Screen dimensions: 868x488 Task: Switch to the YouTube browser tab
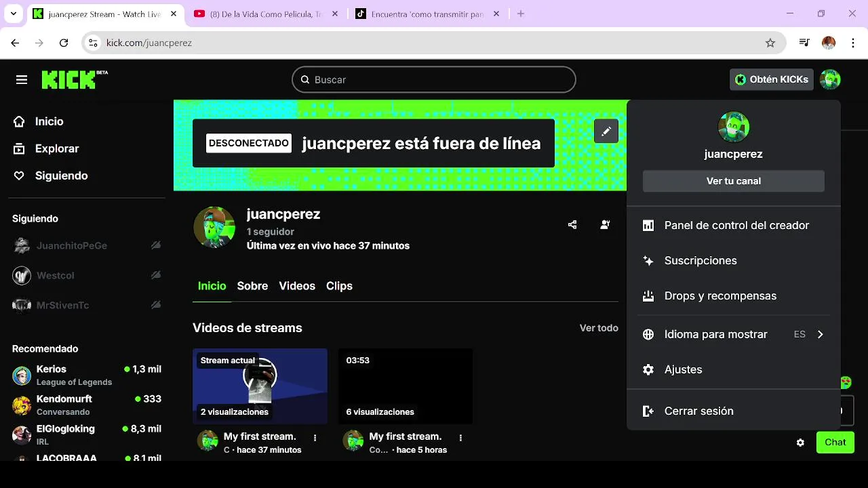(x=266, y=14)
